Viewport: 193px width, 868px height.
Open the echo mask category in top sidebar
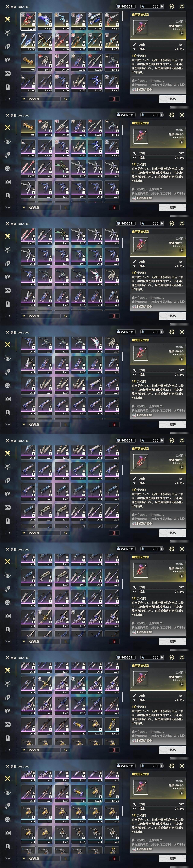coord(7,33)
